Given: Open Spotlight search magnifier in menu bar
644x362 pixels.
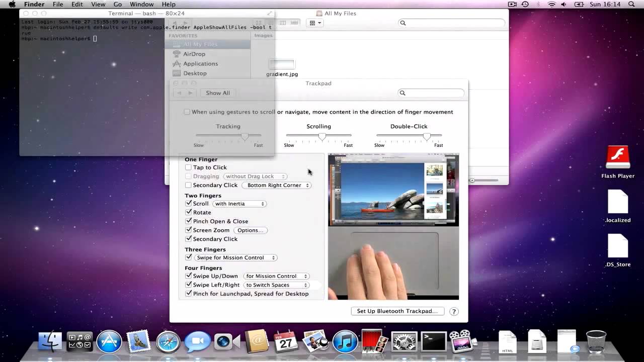Looking at the screenshot, I should pyautogui.click(x=631, y=5).
